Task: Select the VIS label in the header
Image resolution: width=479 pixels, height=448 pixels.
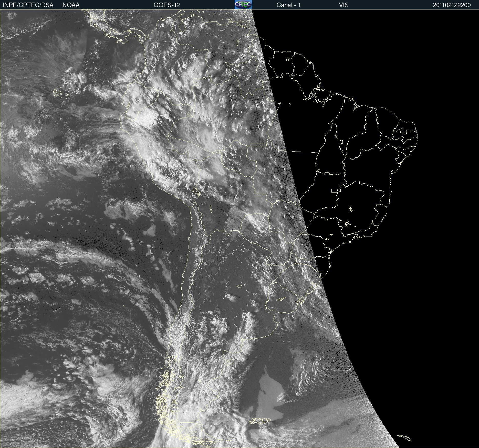Action: (x=344, y=5)
